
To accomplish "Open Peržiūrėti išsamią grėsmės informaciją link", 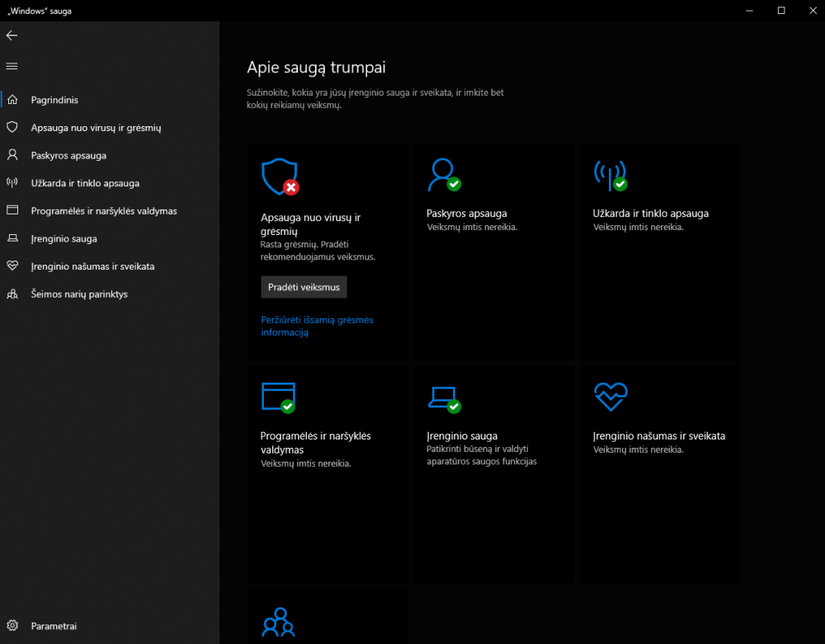I will [x=318, y=326].
